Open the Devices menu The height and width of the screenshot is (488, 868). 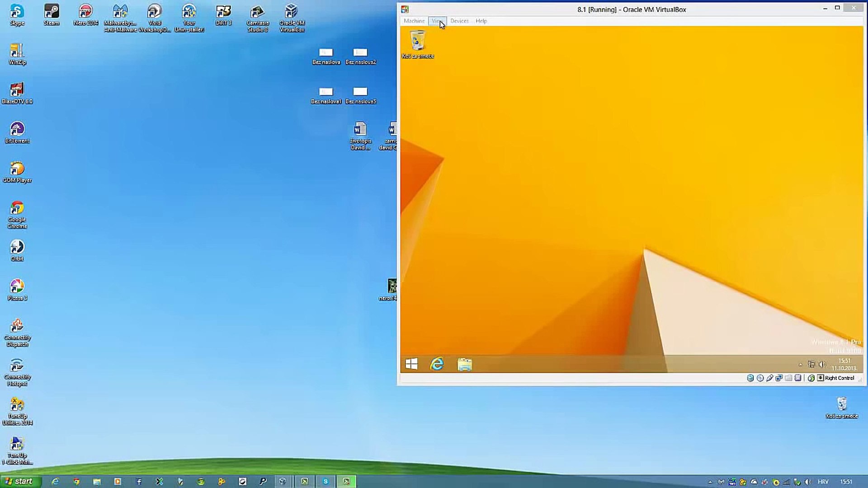point(459,21)
